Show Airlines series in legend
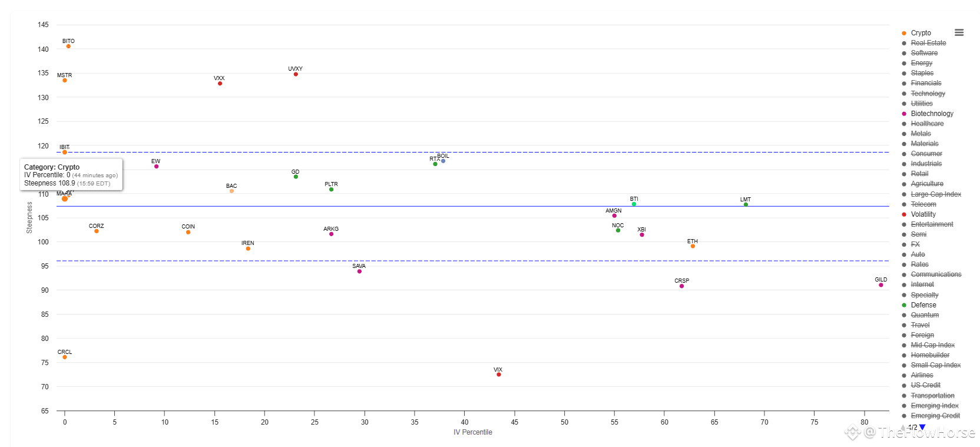 922,375
